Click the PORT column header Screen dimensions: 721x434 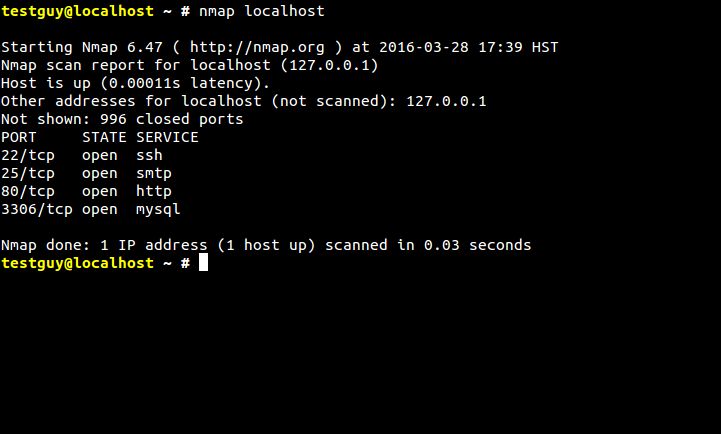click(18, 137)
